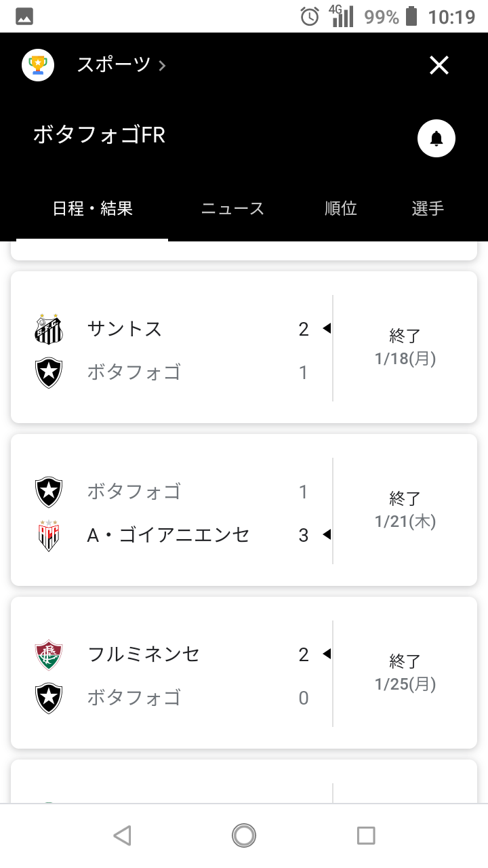Open the フルミネンセ team link
Screen dimensions: 488x868
pos(144,654)
